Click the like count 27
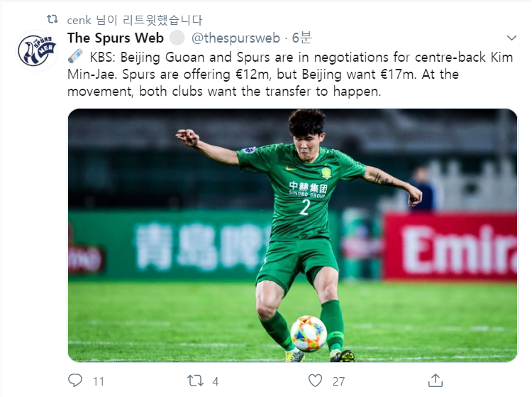The height and width of the screenshot is (397, 532). click(338, 381)
